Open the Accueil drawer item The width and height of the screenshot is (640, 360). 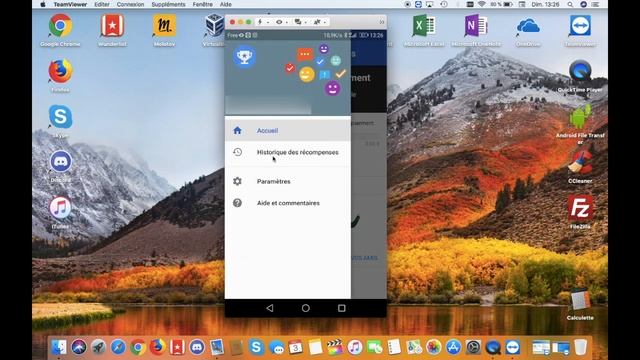coord(288,131)
